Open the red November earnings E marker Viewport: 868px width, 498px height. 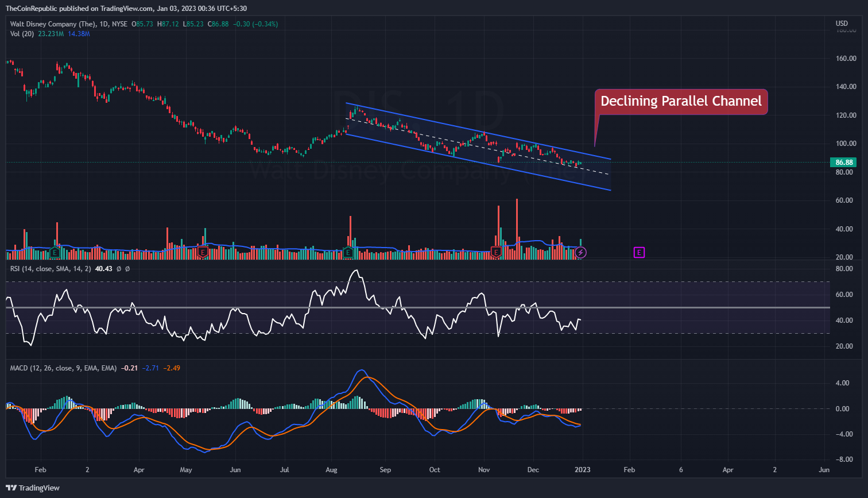496,252
